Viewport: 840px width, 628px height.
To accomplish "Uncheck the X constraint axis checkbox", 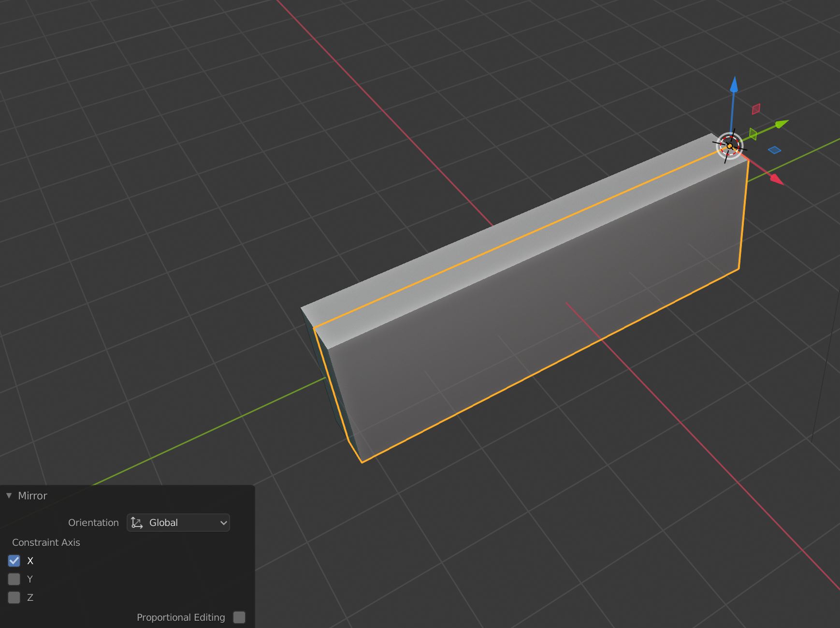I will pyautogui.click(x=14, y=561).
